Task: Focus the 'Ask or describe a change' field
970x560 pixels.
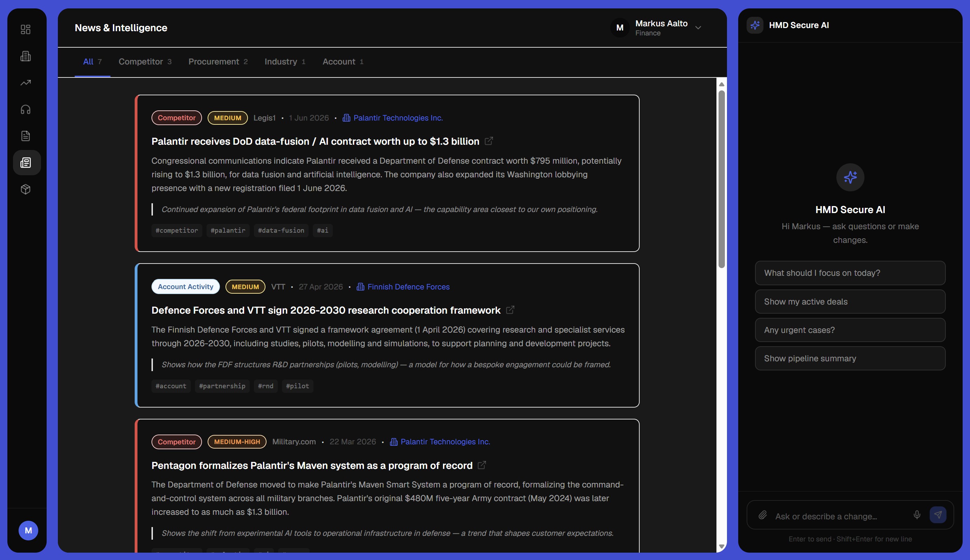Action: point(840,516)
